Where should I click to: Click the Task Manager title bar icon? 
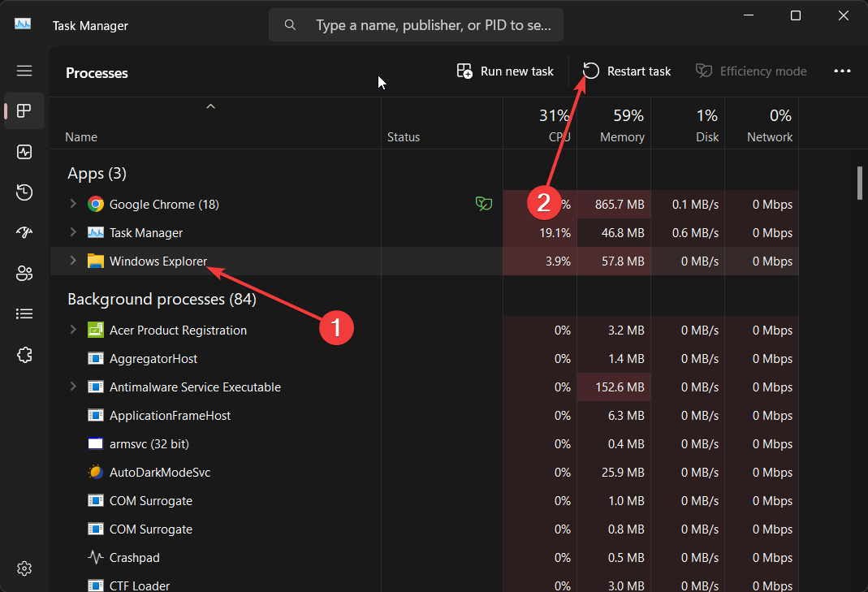pos(23,24)
